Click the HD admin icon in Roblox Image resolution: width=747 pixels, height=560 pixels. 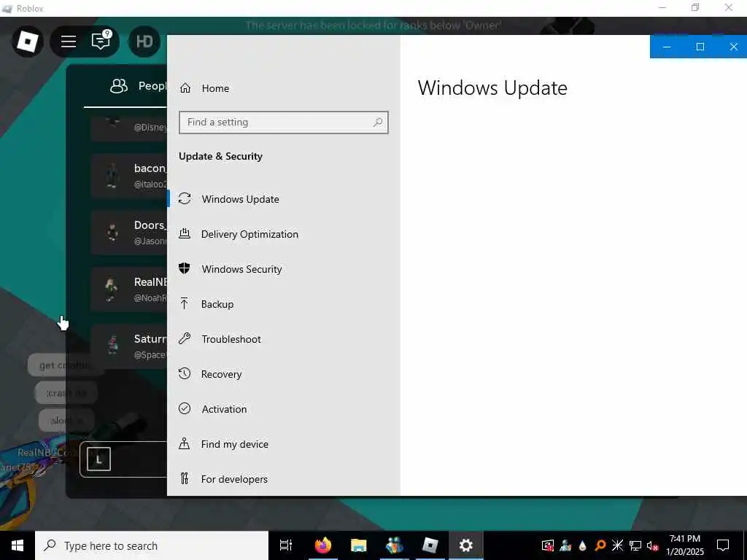tap(144, 42)
